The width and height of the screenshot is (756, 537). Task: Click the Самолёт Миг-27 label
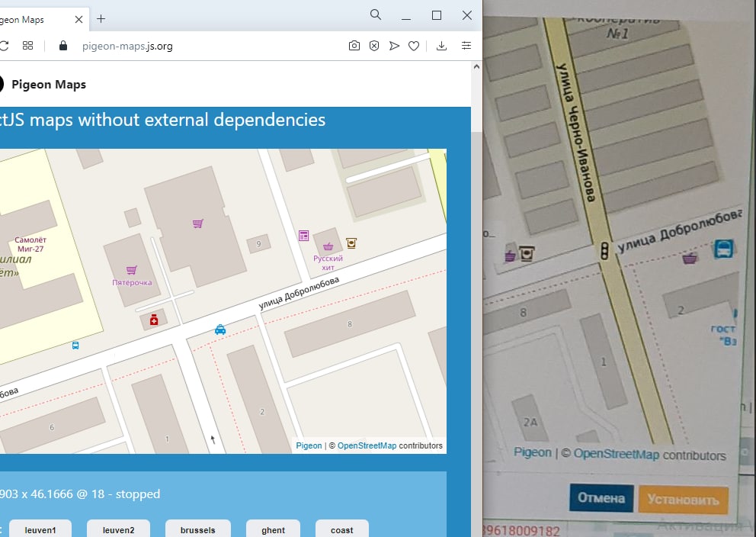30,245
